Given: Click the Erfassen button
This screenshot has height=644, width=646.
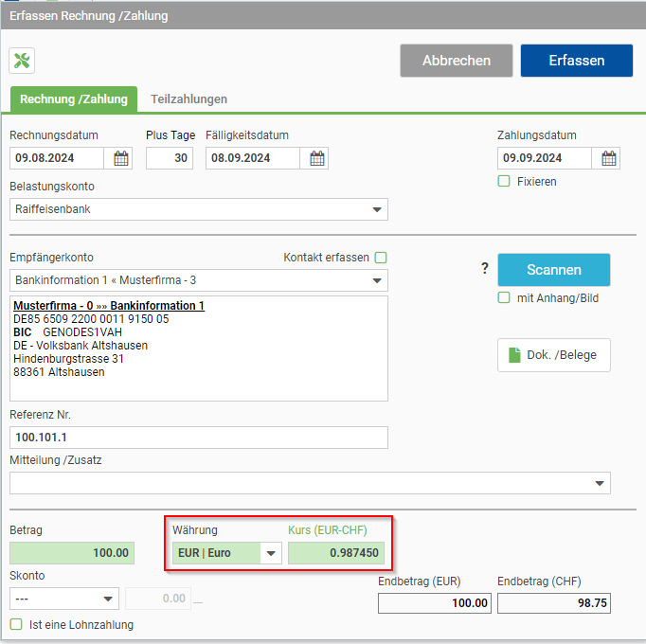Looking at the screenshot, I should [x=576, y=61].
